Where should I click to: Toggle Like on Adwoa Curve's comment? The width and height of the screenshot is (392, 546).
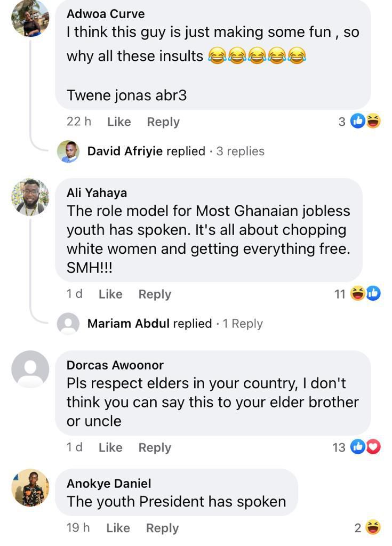(119, 122)
